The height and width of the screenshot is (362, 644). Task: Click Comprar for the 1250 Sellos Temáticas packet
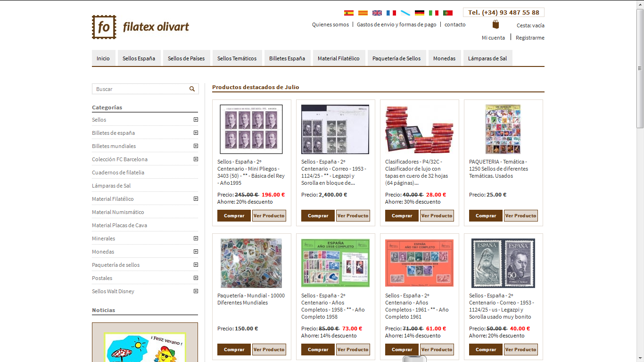486,215
